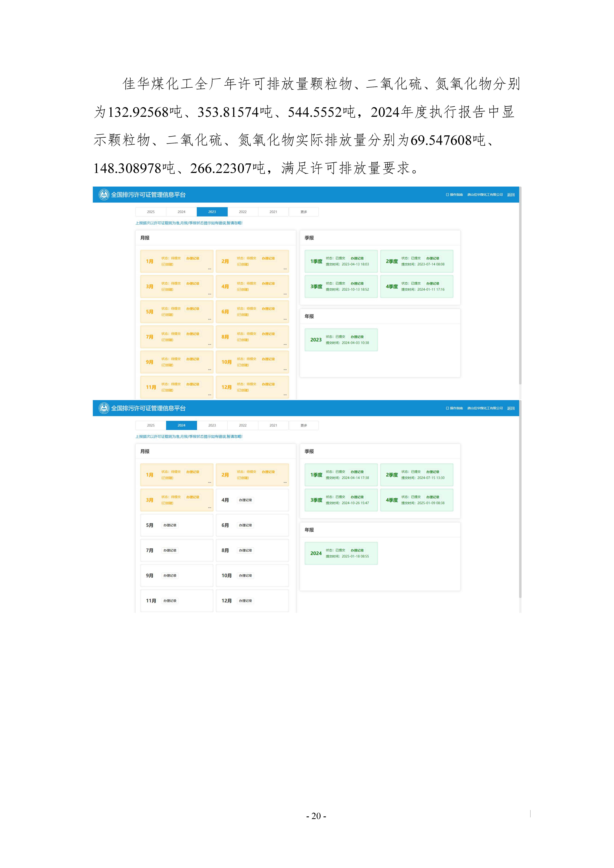Open the 3月 card's ellipsis menu in 2023 view

[210, 294]
